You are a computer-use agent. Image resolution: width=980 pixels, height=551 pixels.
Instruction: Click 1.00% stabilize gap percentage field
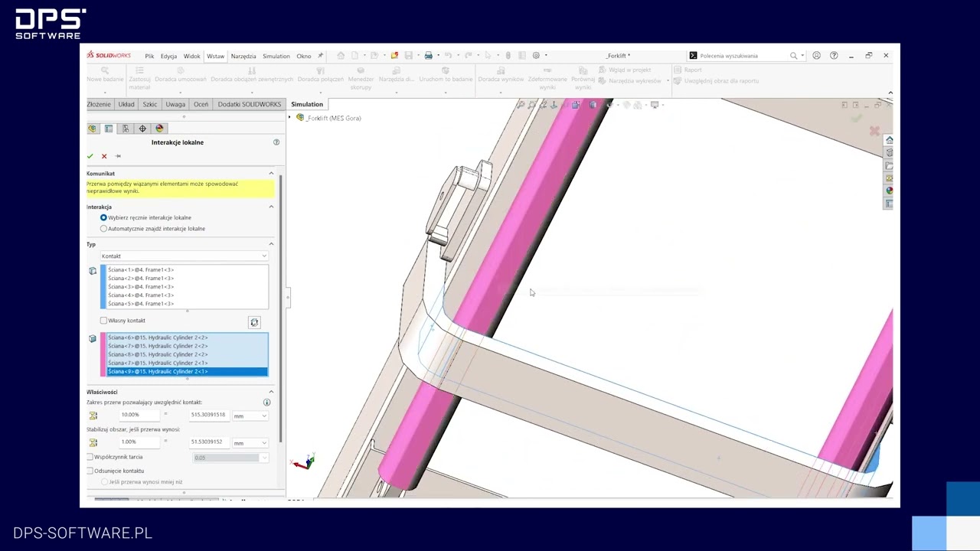pos(139,442)
